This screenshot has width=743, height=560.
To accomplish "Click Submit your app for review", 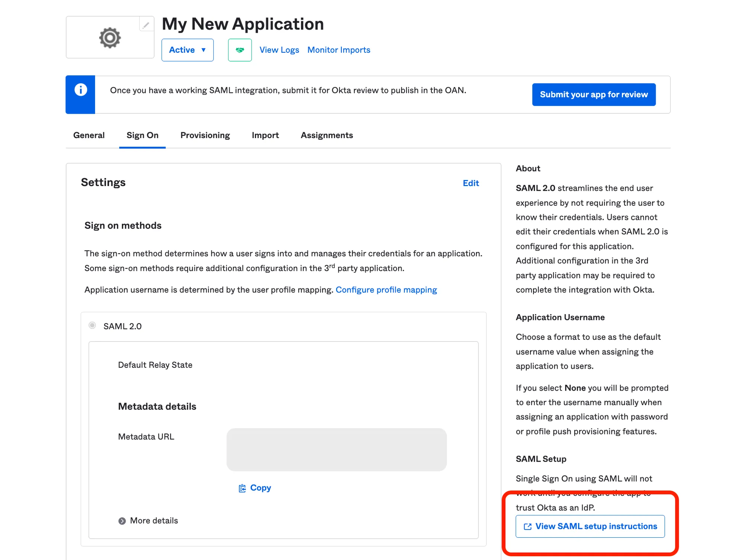I will [x=594, y=94].
